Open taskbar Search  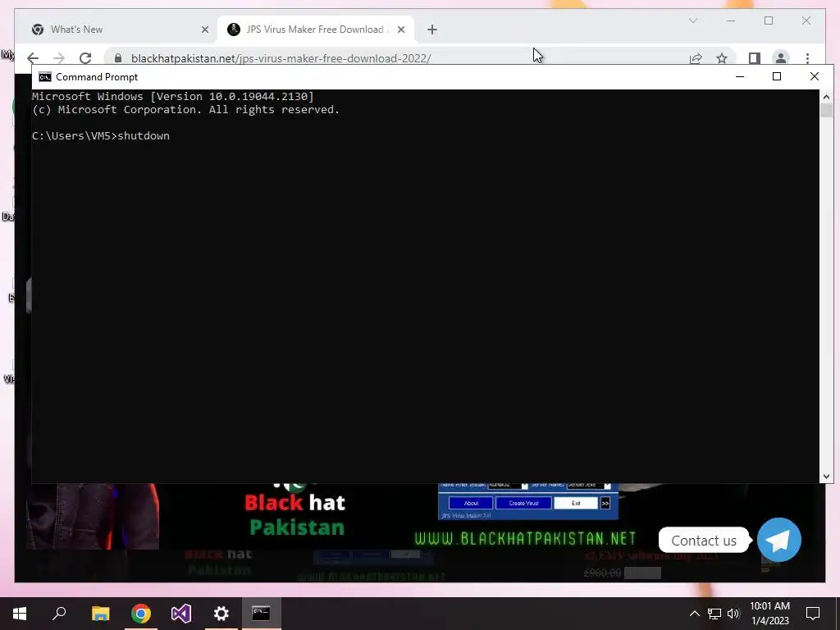click(59, 614)
